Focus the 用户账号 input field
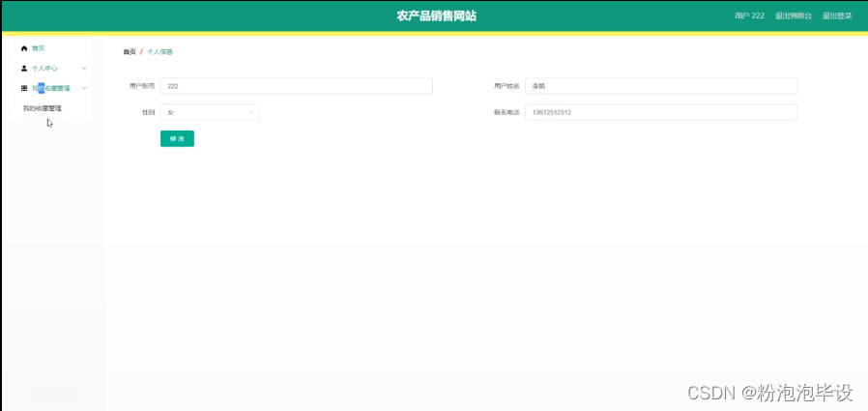Screen dimensions: 868x411 [296, 86]
